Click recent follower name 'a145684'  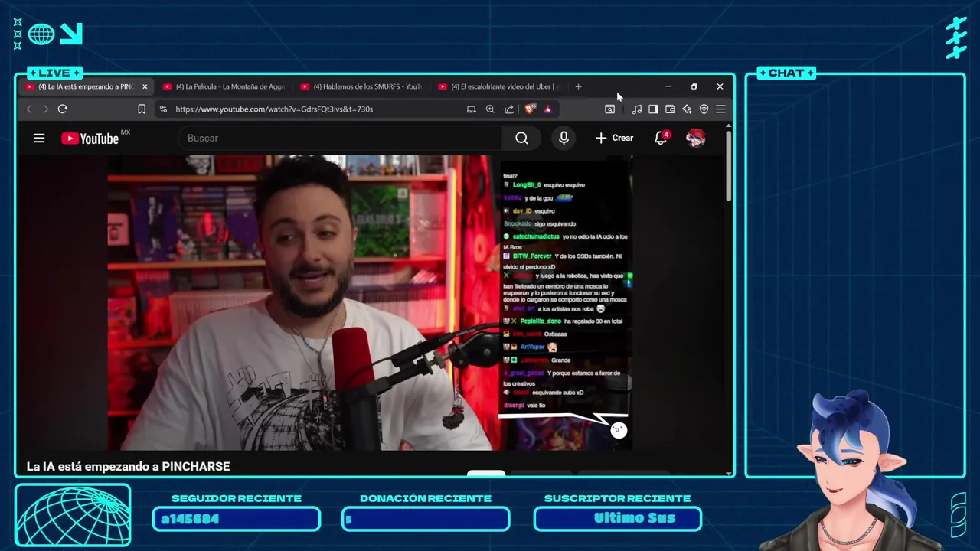[190, 519]
